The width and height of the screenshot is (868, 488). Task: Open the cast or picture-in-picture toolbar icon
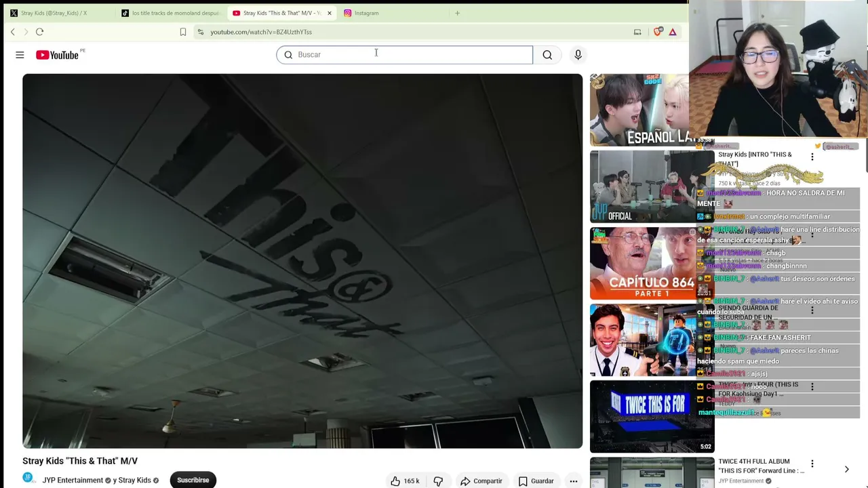click(637, 32)
